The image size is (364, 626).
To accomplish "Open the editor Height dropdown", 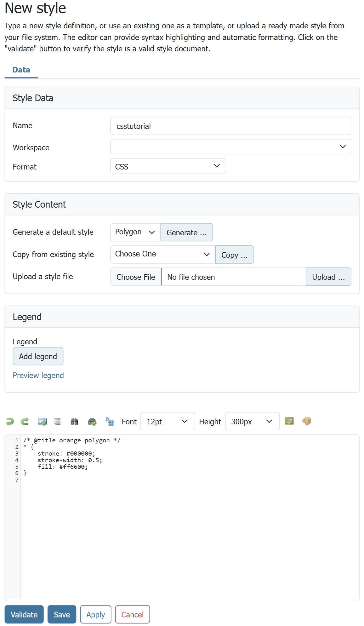I will coord(252,421).
